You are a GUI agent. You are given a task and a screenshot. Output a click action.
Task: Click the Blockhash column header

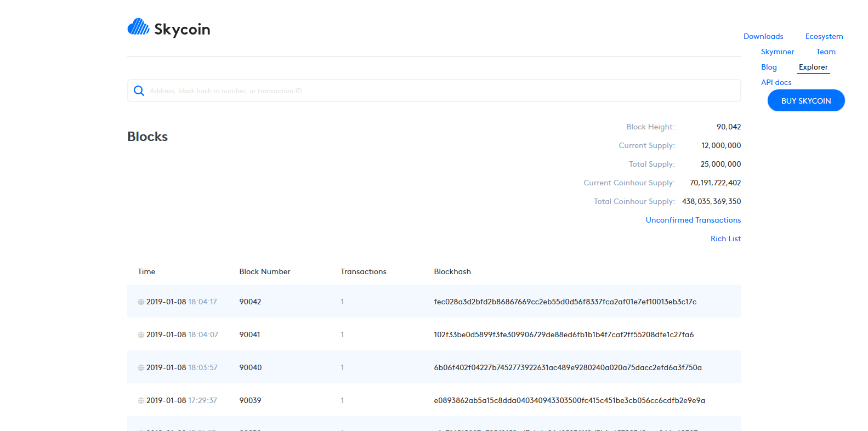[452, 271]
